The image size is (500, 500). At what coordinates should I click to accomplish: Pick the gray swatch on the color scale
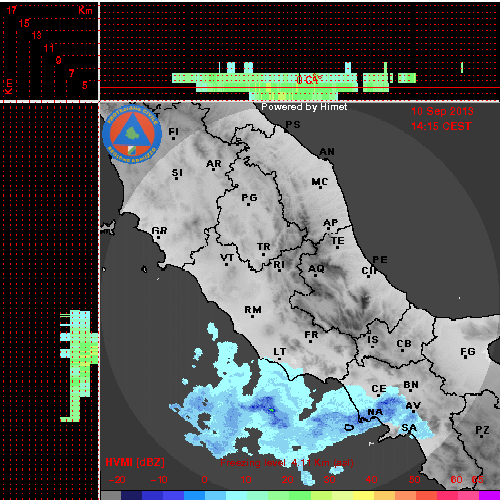coord(111,495)
